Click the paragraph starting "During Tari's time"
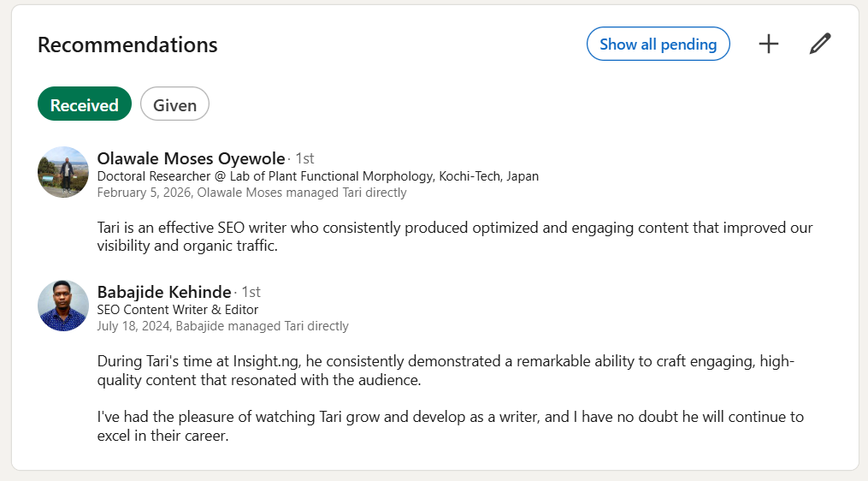Image resolution: width=868 pixels, height=481 pixels. [x=445, y=370]
